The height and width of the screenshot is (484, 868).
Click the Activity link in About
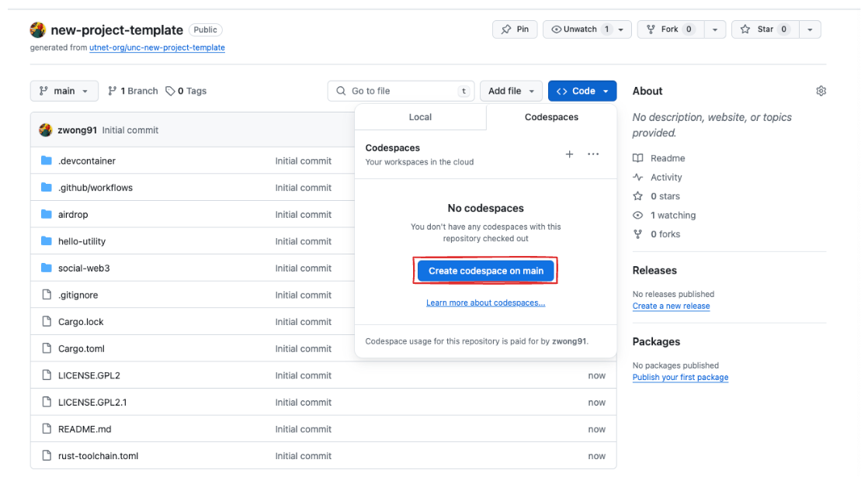[666, 177]
